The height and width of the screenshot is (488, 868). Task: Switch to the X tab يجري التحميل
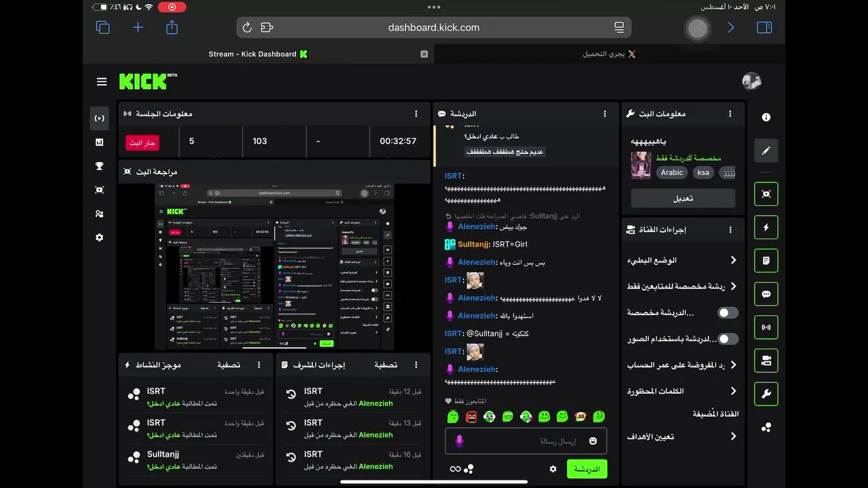click(609, 54)
